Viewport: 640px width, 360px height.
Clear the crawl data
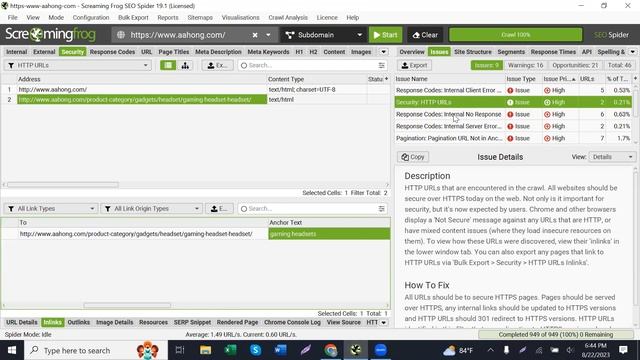(425, 35)
